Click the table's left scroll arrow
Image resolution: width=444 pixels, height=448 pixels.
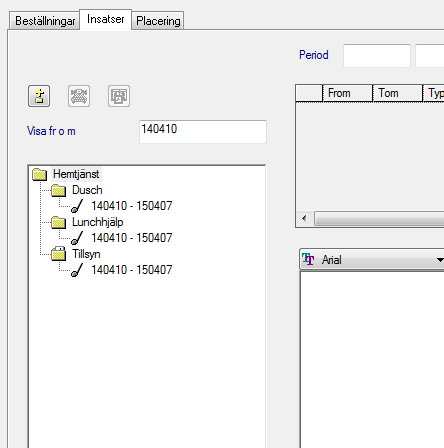304,219
